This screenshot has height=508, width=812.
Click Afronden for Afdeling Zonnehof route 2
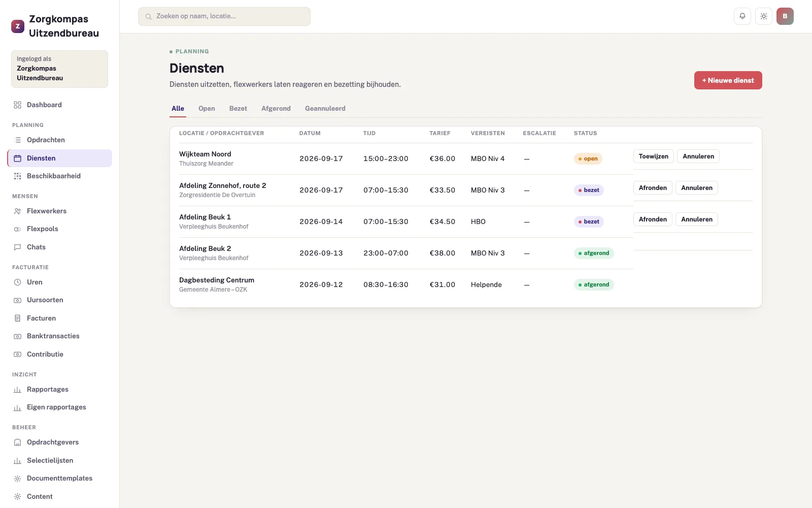653,188
